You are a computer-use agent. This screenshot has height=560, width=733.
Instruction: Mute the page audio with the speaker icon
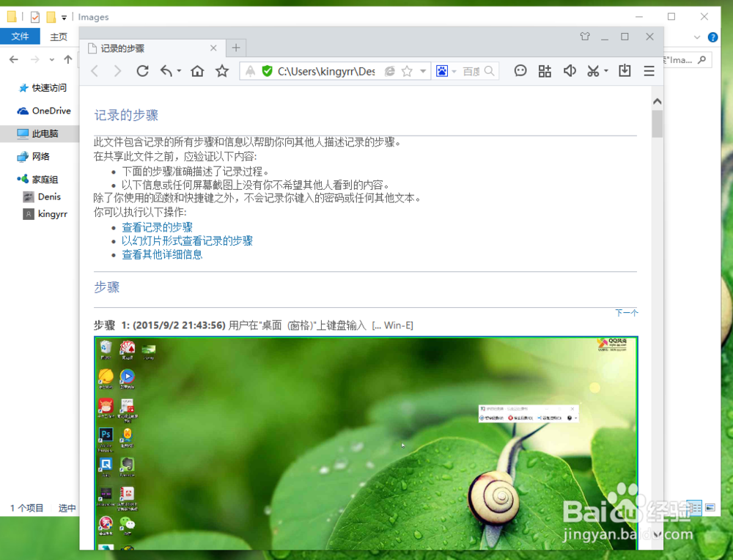point(570,71)
